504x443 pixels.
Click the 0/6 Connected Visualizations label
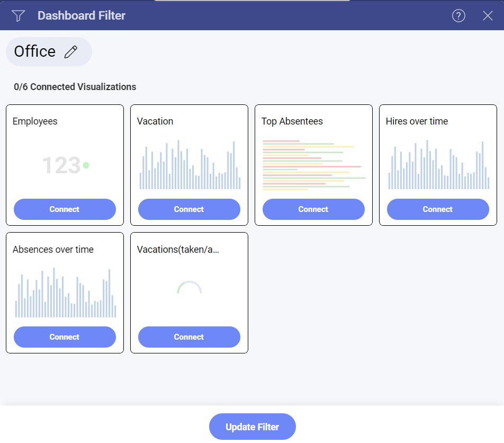[x=75, y=87]
